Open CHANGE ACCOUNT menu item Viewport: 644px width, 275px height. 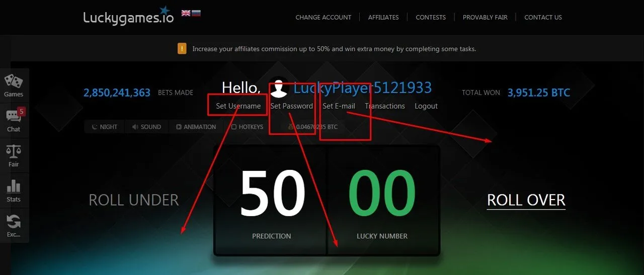(324, 17)
